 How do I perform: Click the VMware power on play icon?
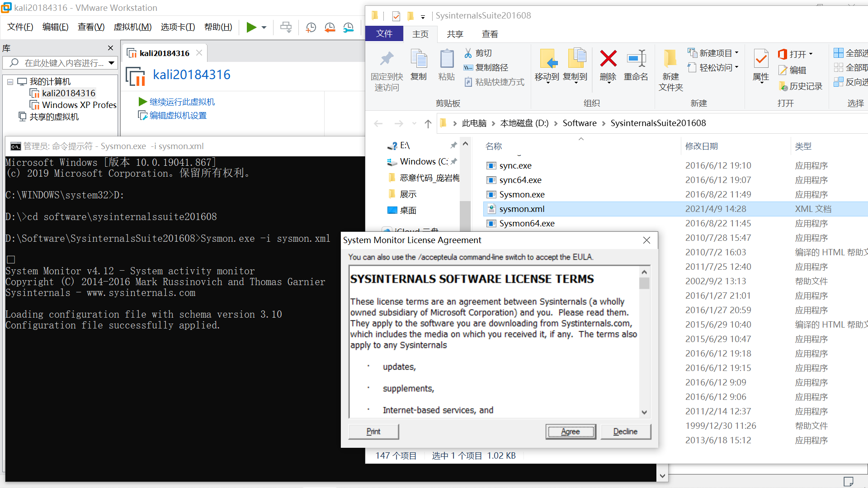pos(251,27)
